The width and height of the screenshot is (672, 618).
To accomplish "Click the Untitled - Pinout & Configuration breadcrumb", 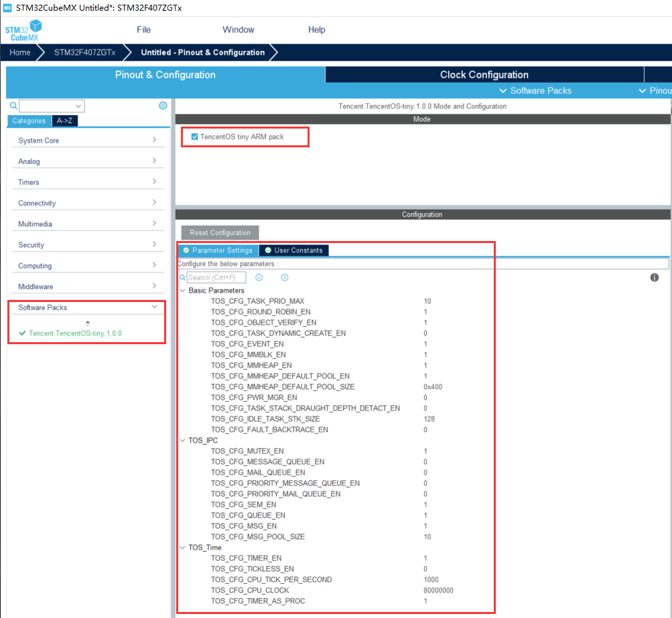I will [203, 52].
